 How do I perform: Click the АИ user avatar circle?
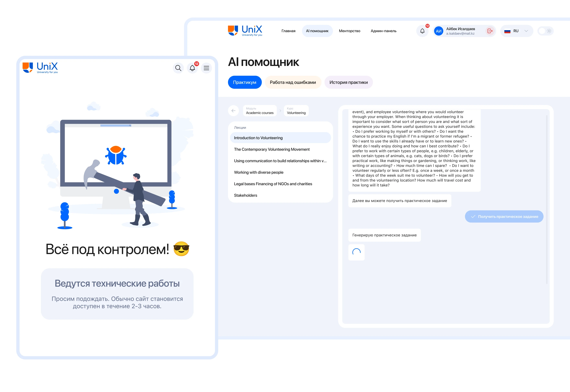point(438,31)
